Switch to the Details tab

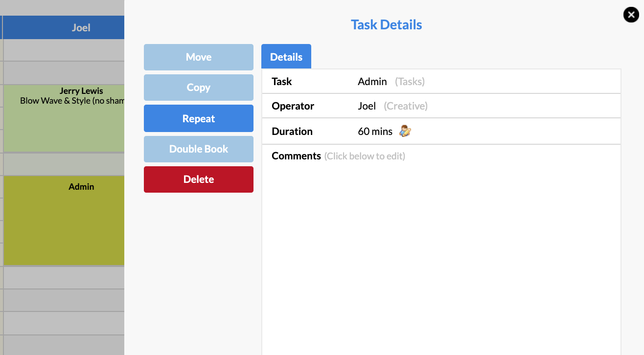point(286,56)
